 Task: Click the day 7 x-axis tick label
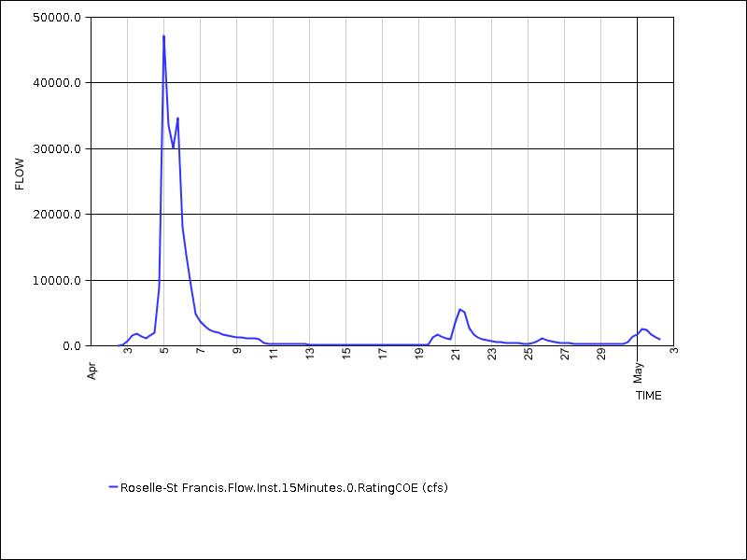[201, 351]
